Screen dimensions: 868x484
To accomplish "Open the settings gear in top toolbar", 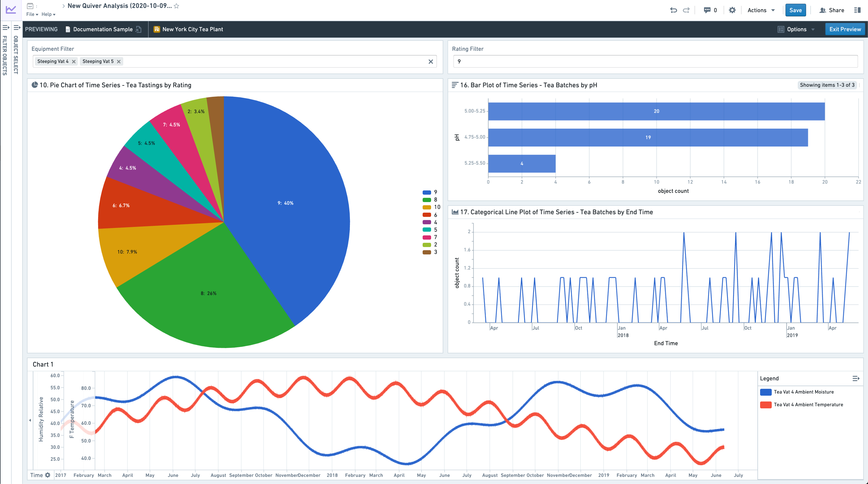I will 732,10.
